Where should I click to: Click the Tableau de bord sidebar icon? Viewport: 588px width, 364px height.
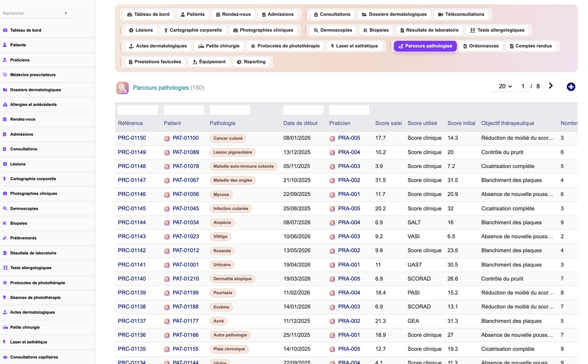5,30
